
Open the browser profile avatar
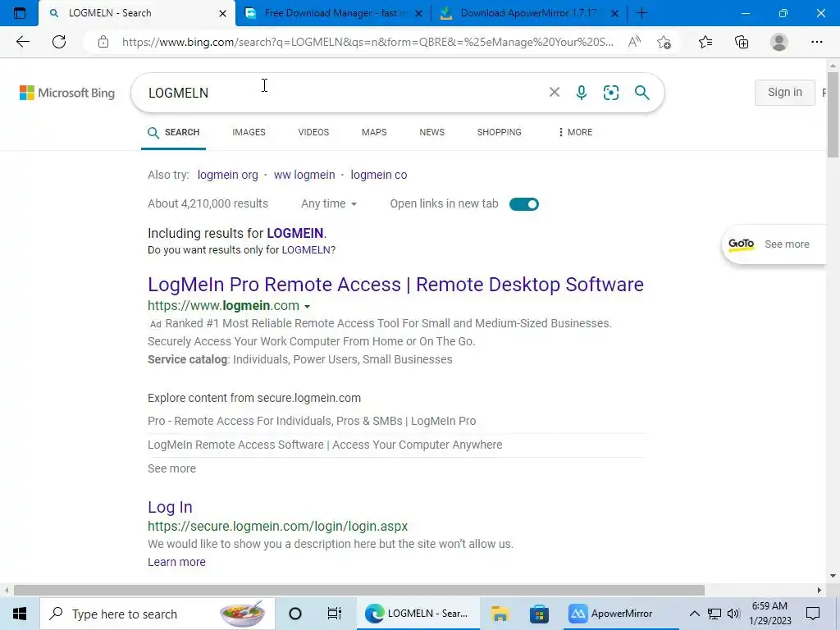point(779,42)
